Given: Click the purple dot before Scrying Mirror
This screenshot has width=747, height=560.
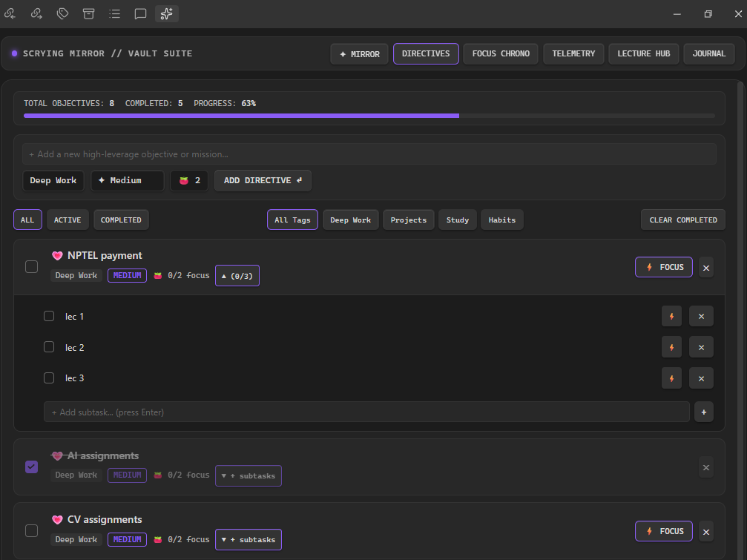Looking at the screenshot, I should tap(14, 53).
